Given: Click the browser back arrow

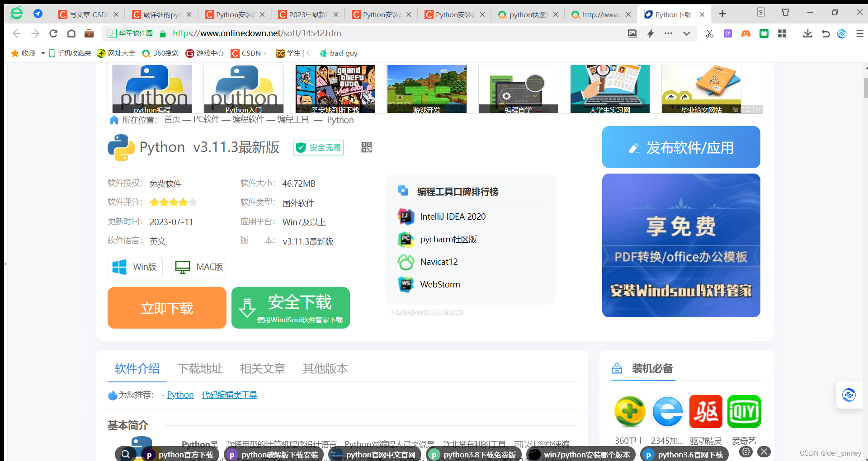Looking at the screenshot, I should (x=17, y=33).
